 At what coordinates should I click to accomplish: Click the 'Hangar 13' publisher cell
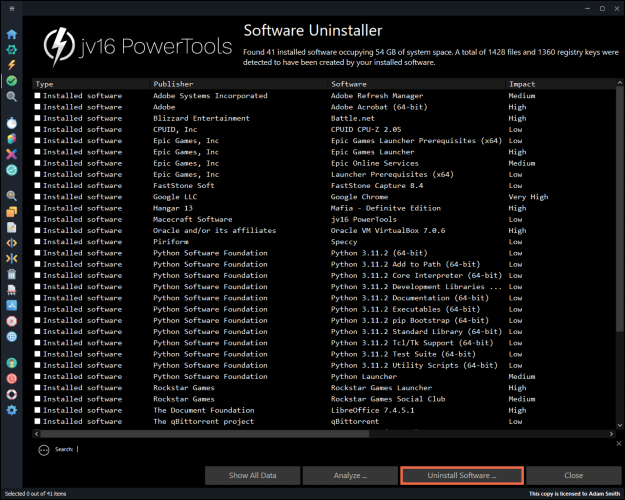tap(173, 208)
